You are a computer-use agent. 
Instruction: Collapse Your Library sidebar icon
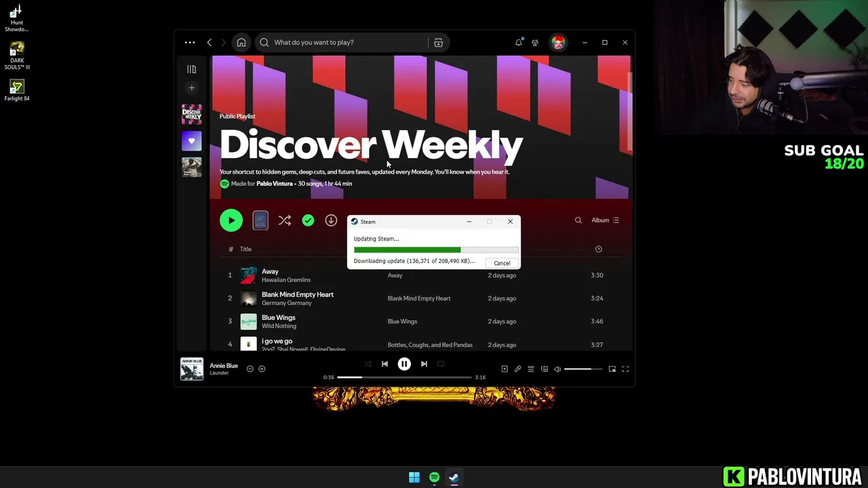[x=191, y=69]
